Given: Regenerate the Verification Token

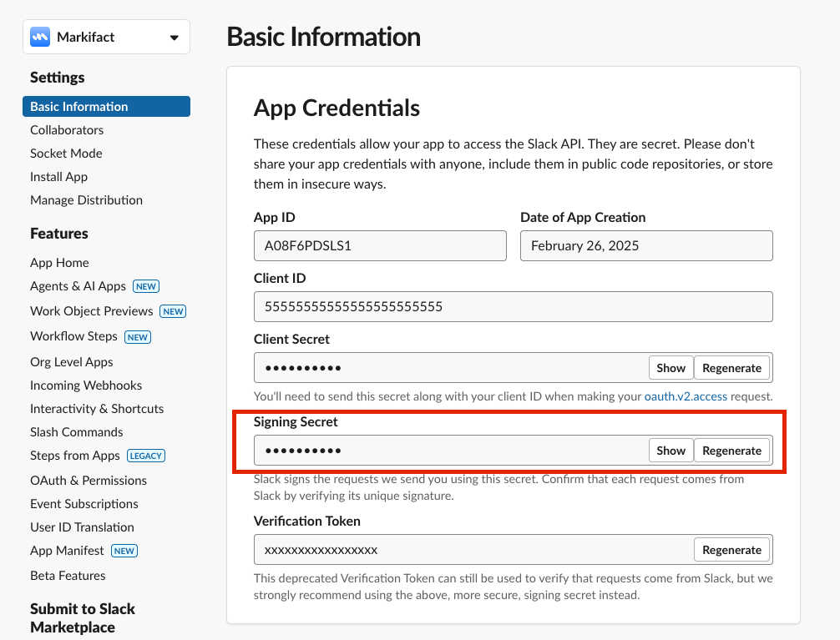Looking at the screenshot, I should pos(731,550).
